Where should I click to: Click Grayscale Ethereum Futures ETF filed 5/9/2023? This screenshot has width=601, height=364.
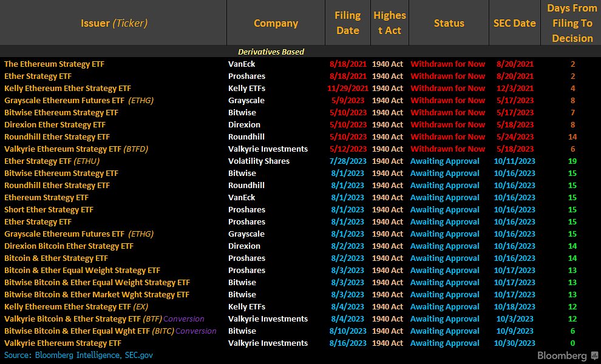(x=78, y=100)
